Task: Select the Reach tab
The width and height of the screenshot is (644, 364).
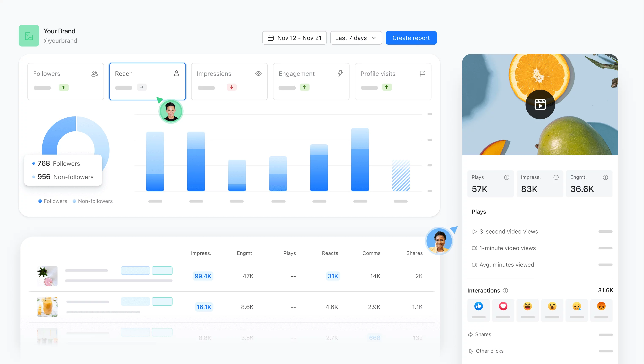Action: coord(147,81)
